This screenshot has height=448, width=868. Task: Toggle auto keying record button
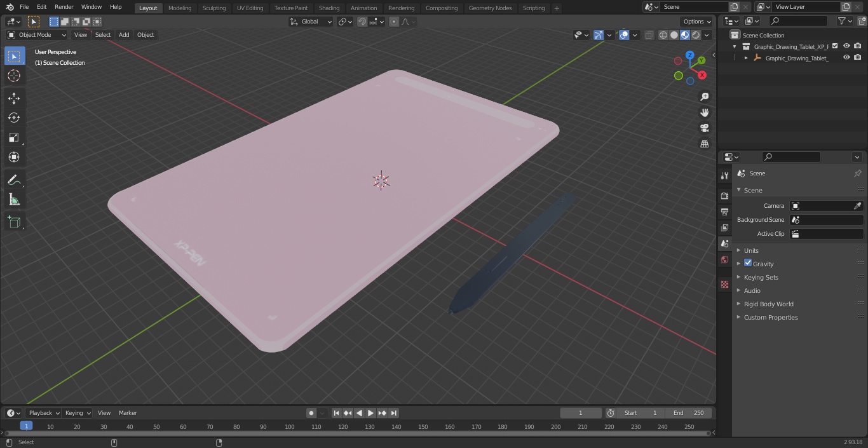[x=311, y=413]
